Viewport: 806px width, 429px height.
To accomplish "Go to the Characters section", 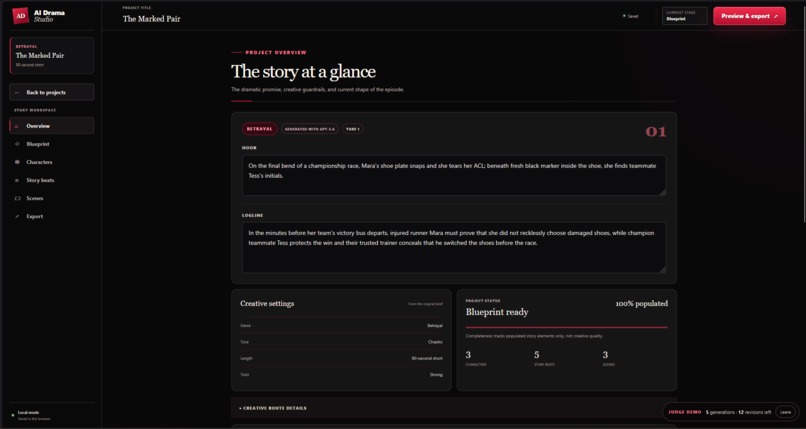I will (x=51, y=162).
